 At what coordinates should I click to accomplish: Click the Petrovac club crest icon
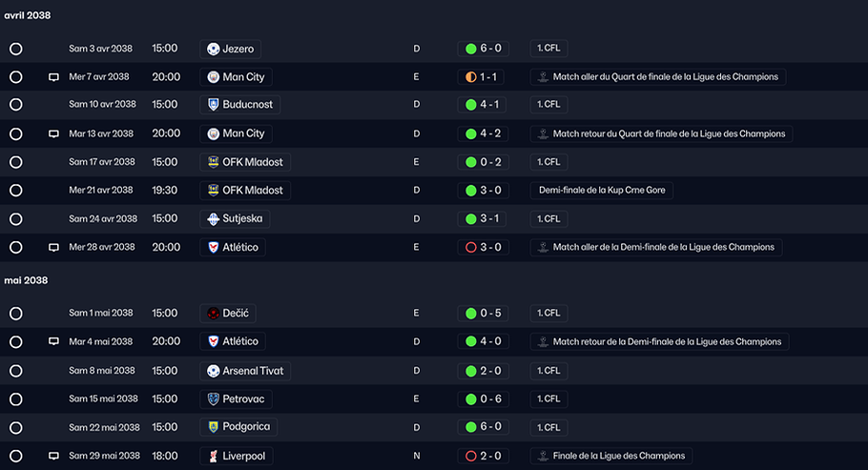[213, 399]
